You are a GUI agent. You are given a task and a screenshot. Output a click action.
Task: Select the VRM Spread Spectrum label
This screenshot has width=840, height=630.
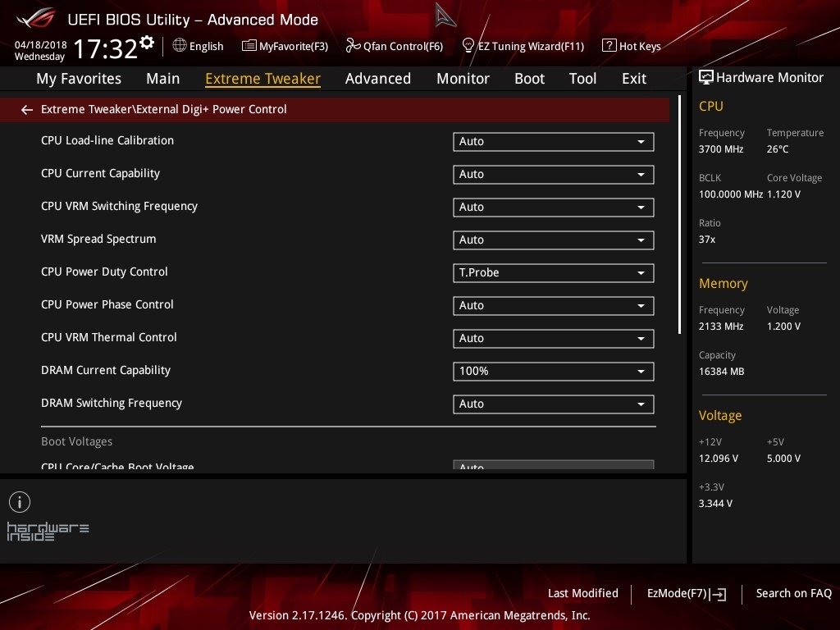pos(98,239)
